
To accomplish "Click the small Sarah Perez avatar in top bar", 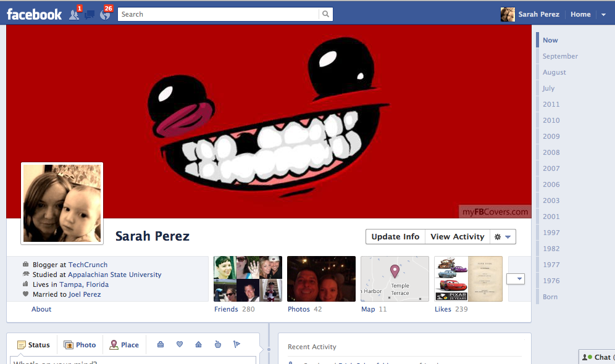I will [x=508, y=14].
